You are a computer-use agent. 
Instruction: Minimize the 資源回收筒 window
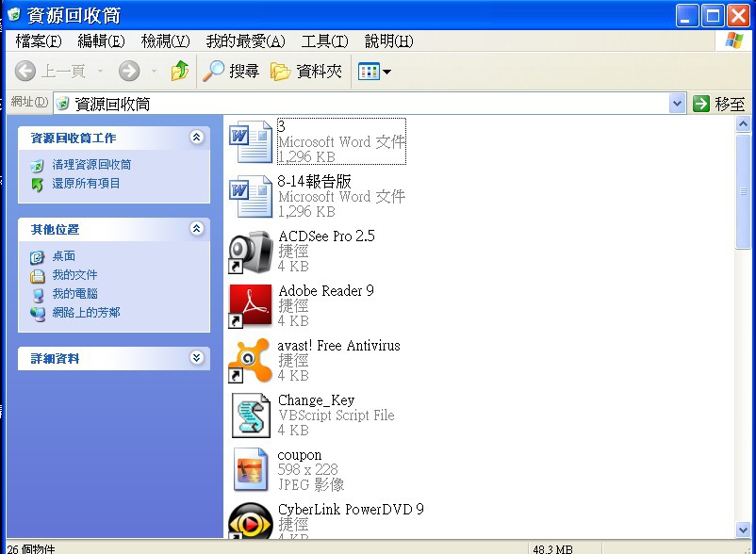[x=686, y=15]
